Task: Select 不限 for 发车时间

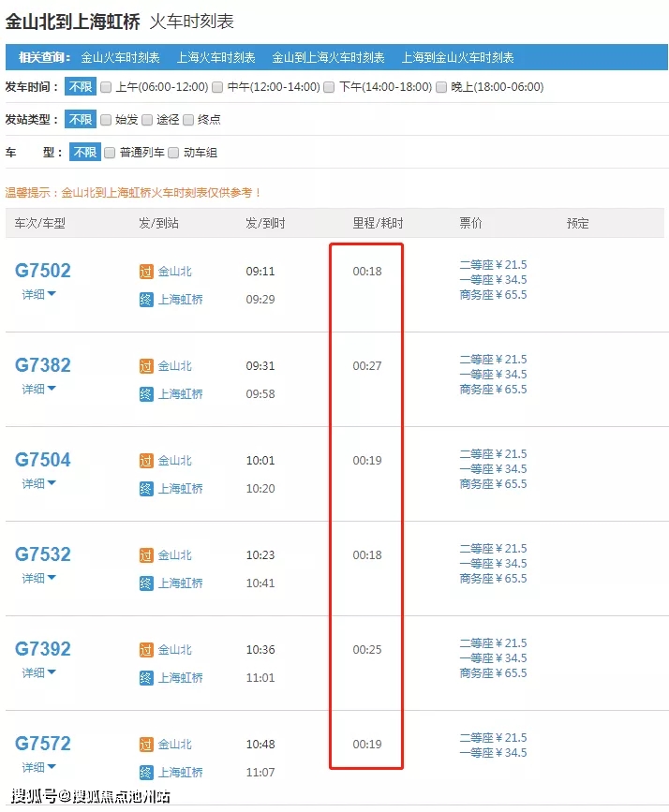Action: 81,86
